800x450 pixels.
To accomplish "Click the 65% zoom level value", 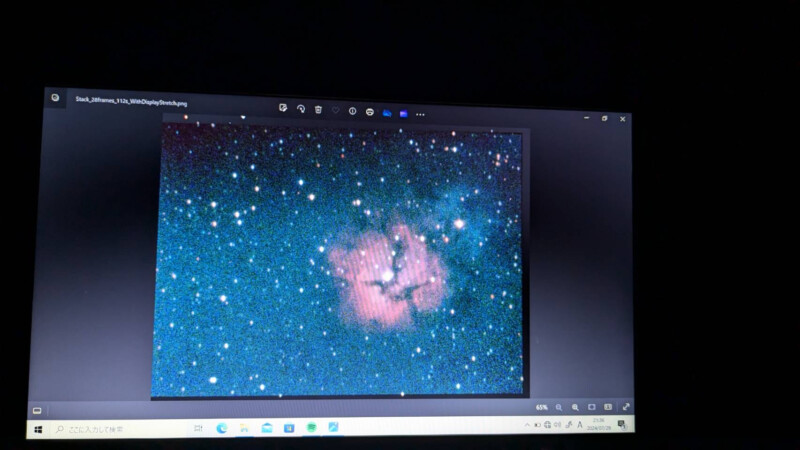I will [x=542, y=407].
